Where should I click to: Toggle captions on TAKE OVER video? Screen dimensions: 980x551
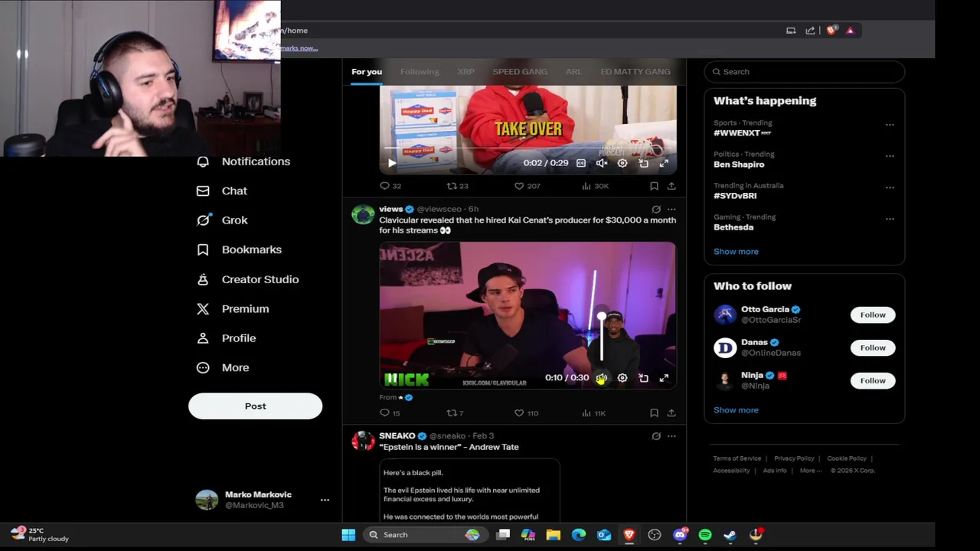click(581, 163)
